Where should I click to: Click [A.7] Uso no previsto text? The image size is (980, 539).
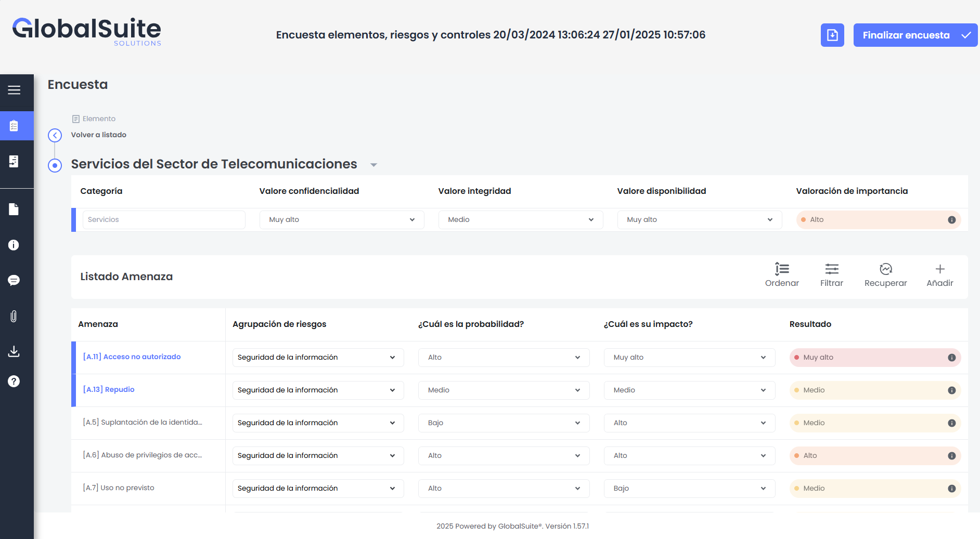(119, 488)
